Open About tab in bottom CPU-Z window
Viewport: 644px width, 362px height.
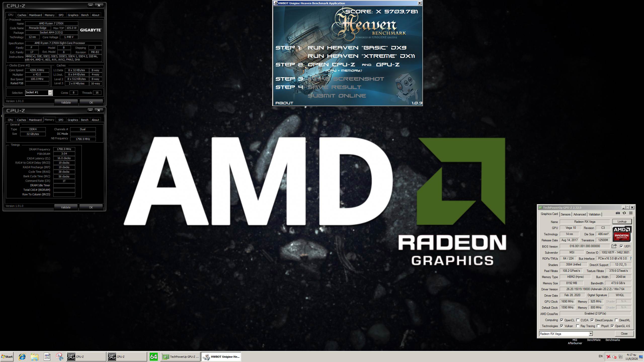95,120
